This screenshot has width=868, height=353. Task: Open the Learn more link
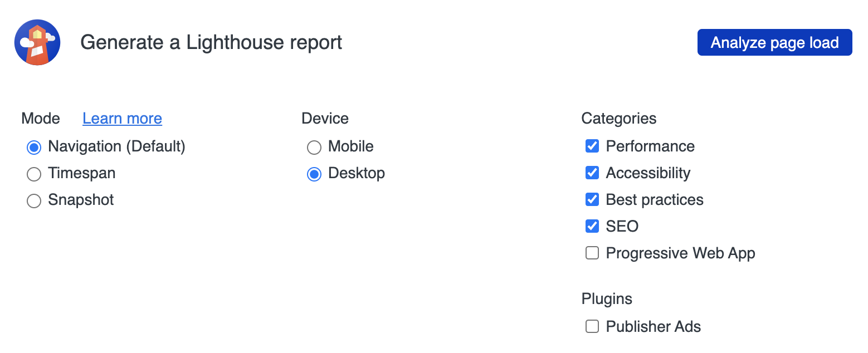(122, 119)
